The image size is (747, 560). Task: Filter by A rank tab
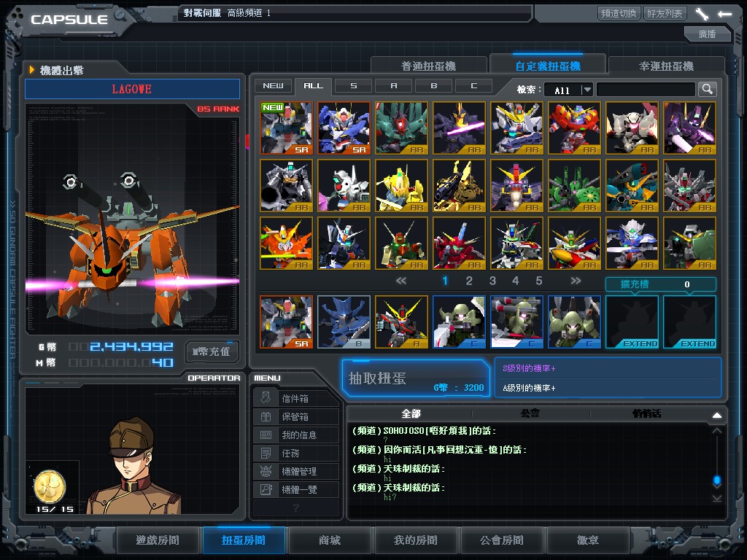pyautogui.click(x=393, y=86)
